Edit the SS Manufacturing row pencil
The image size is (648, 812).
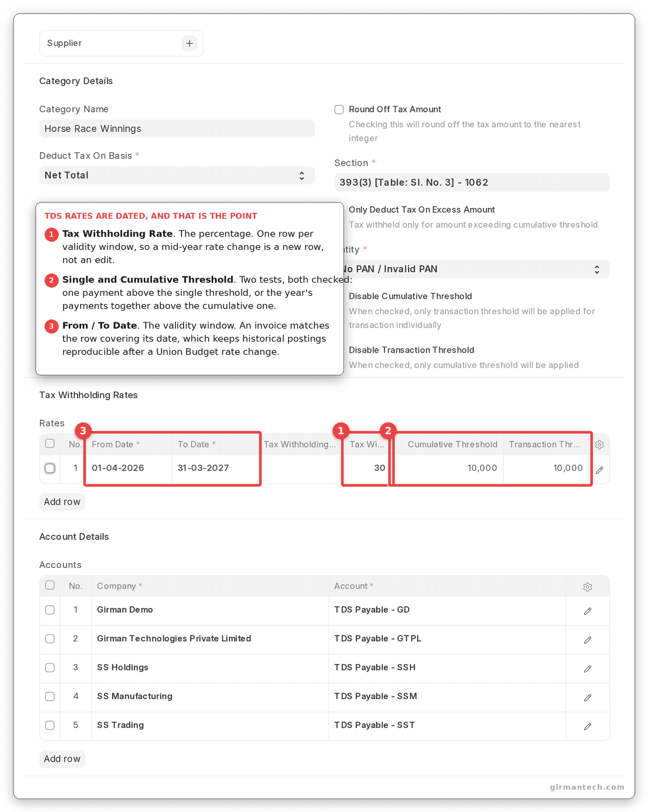pyautogui.click(x=588, y=698)
